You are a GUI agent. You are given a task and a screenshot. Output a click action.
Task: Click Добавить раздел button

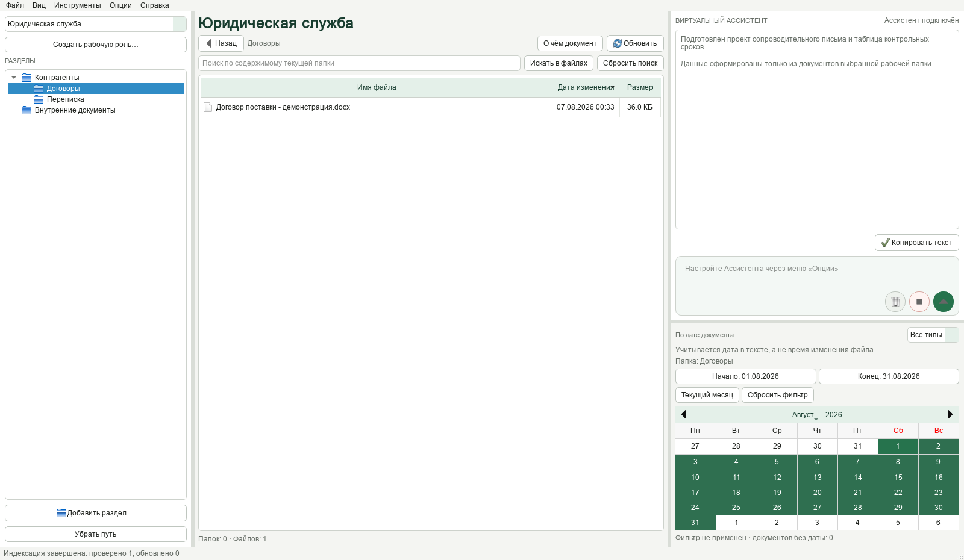96,513
